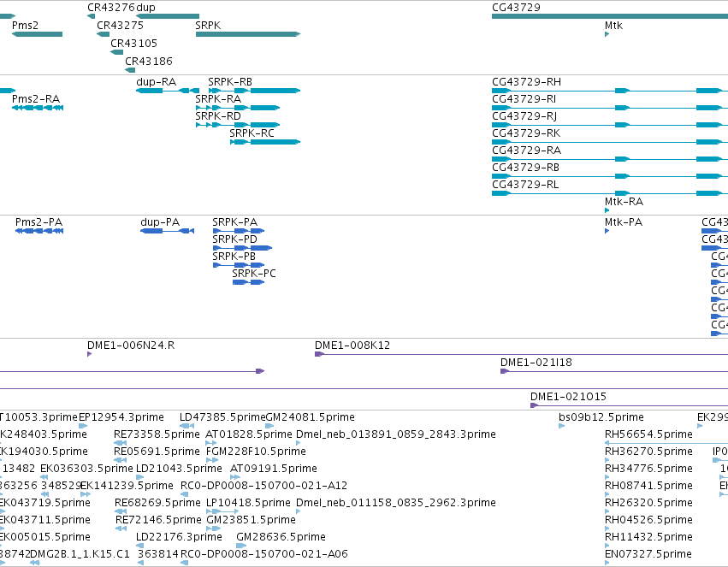Select transcript dup-RA
728x567 pixels.
coord(168,91)
